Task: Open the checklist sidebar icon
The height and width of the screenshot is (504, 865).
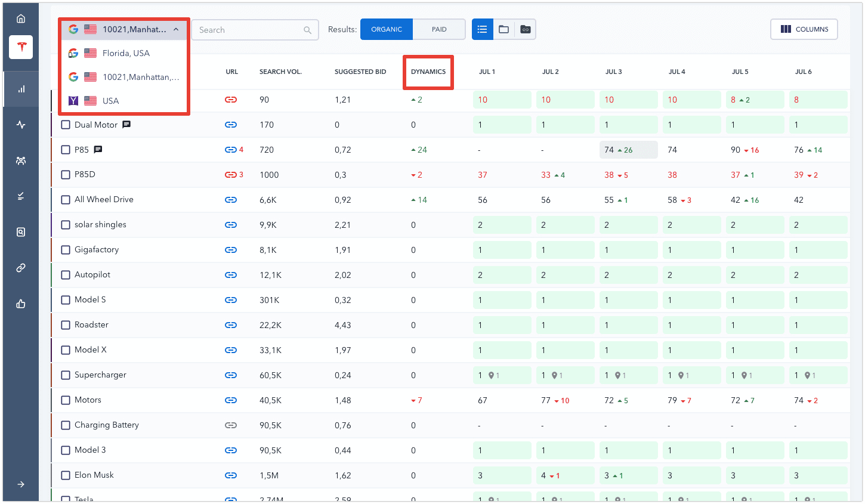Action: click(x=21, y=196)
